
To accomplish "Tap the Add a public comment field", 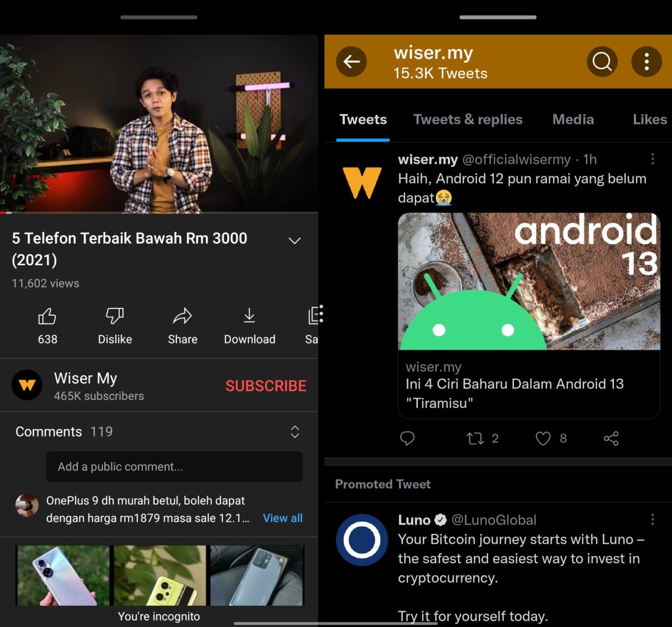I will click(174, 467).
